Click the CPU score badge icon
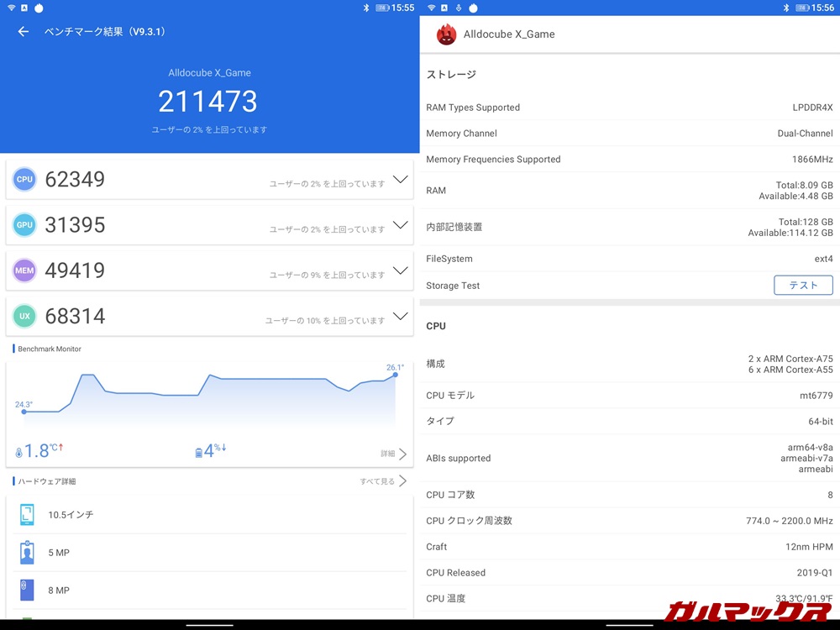The image size is (840, 630). [x=24, y=179]
